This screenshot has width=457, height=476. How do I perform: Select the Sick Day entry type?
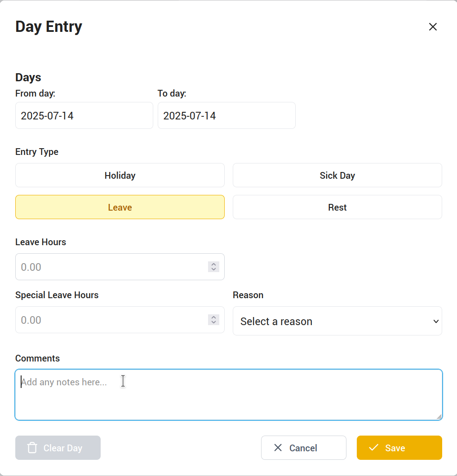337,175
